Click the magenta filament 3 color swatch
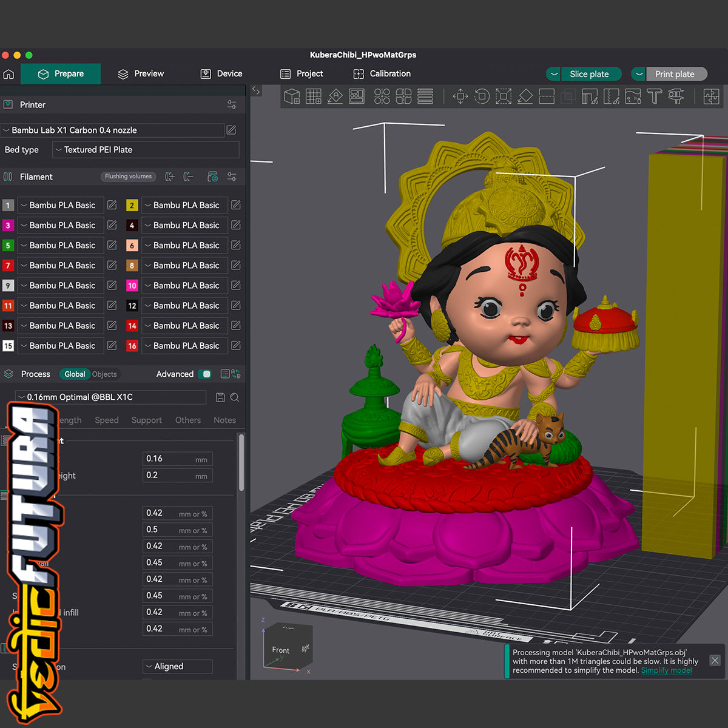Viewport: 728px width, 728px height. 8,225
